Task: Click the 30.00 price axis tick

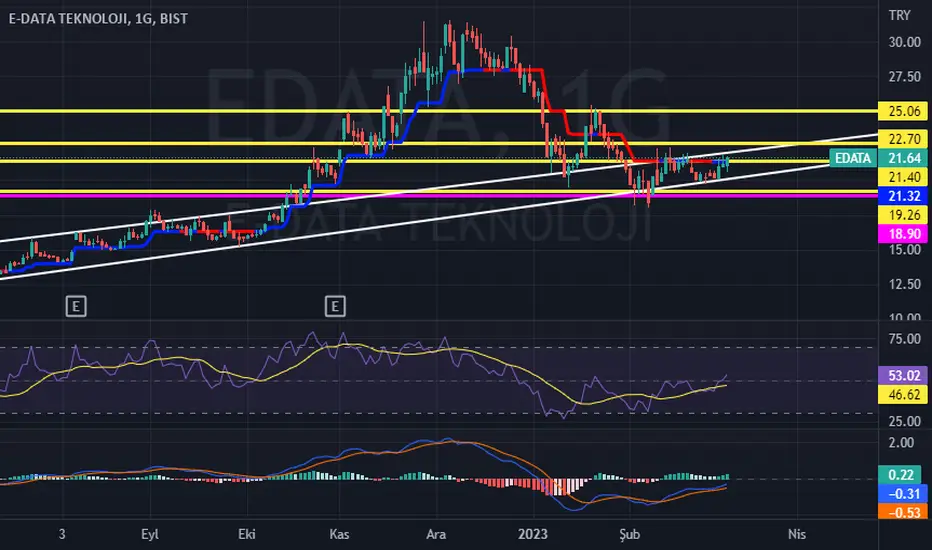Action: (905, 42)
